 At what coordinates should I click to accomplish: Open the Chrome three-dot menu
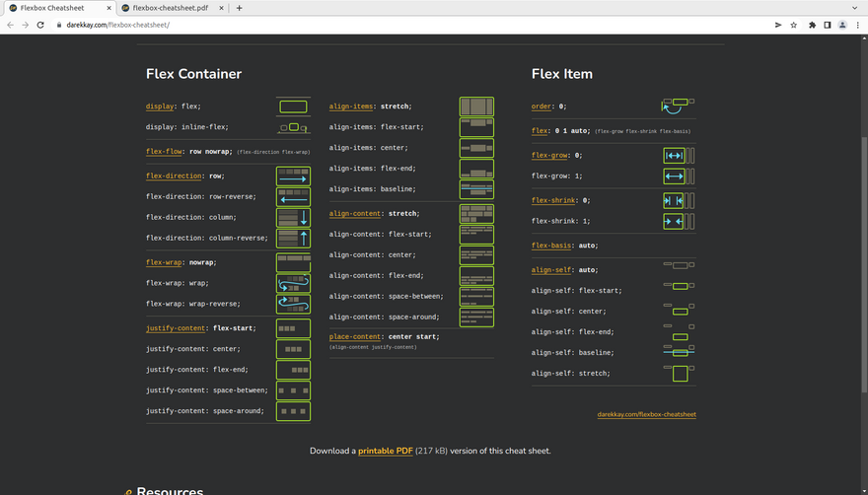pos(857,25)
